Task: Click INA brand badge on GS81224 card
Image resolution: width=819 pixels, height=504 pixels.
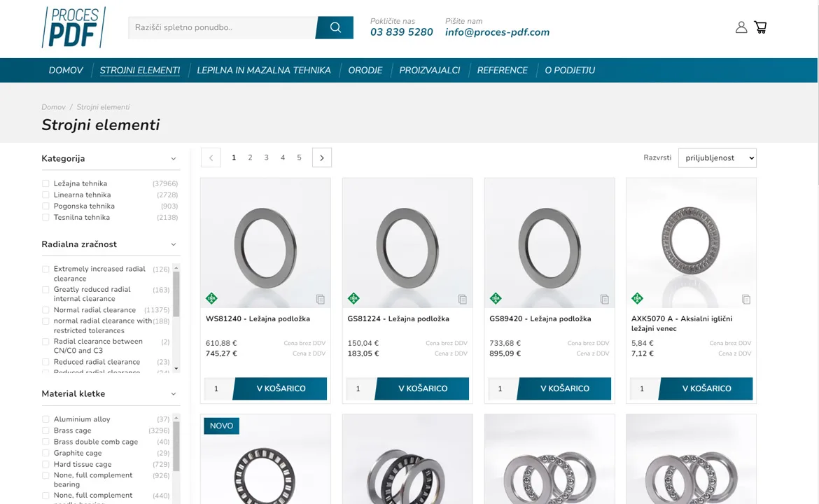Action: (x=353, y=298)
